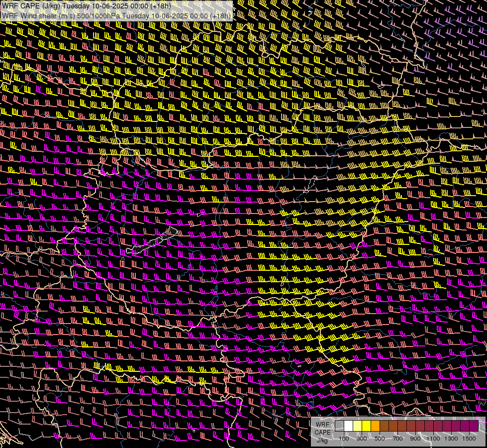Screen dimensions: 487x448
Task: Click the dotted lake shape on map
Action: (x=152, y=241)
